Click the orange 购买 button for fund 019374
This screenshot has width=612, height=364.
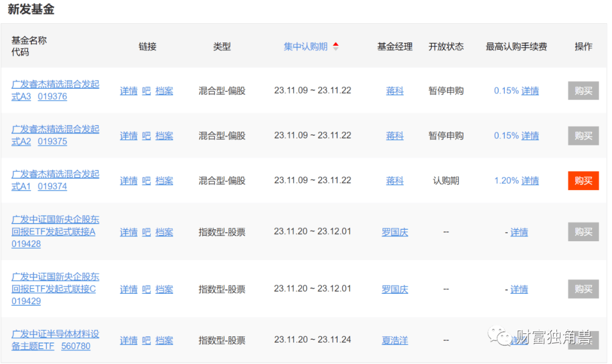[x=583, y=181]
